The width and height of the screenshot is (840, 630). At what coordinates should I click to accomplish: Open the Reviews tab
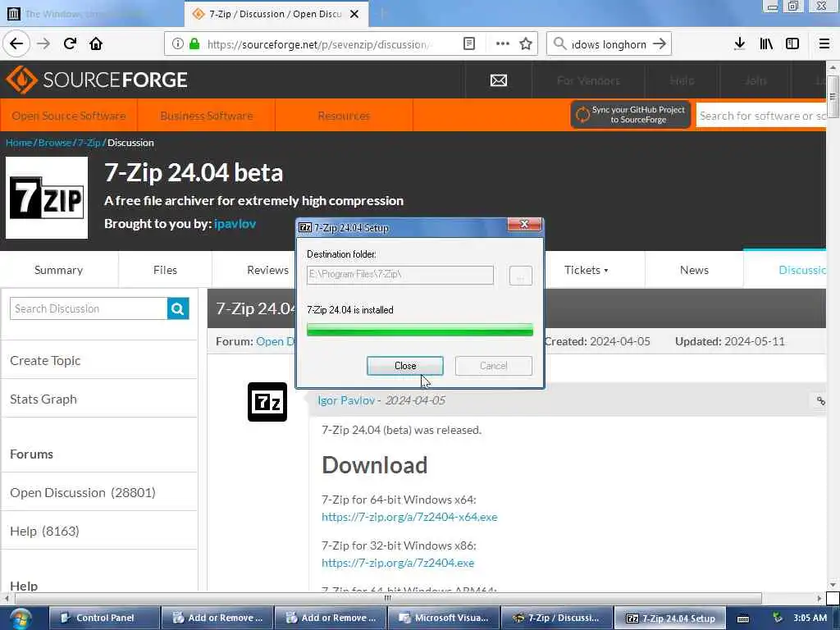268,270
